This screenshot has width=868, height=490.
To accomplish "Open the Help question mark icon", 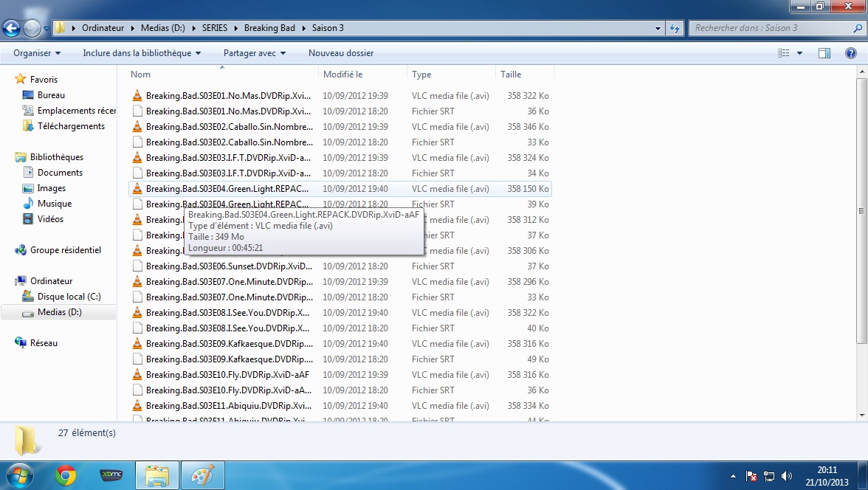I will tap(851, 53).
